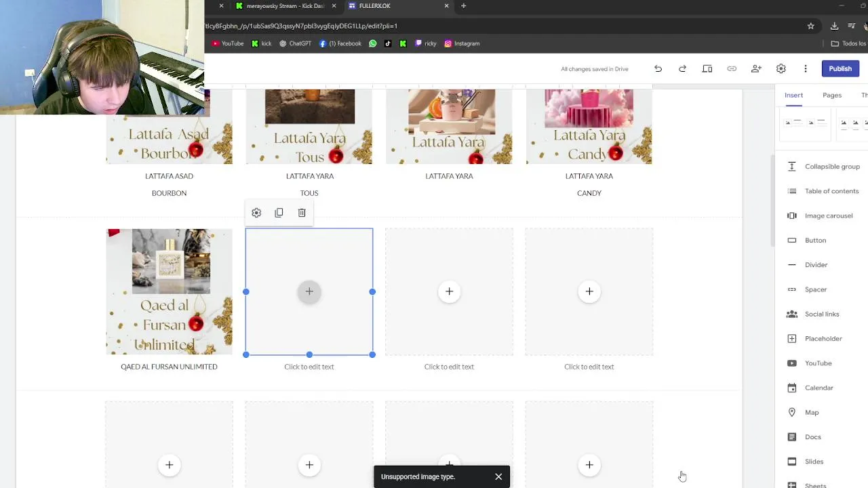The image size is (868, 488).
Task: Insert a Docs file
Action: pyautogui.click(x=804, y=437)
